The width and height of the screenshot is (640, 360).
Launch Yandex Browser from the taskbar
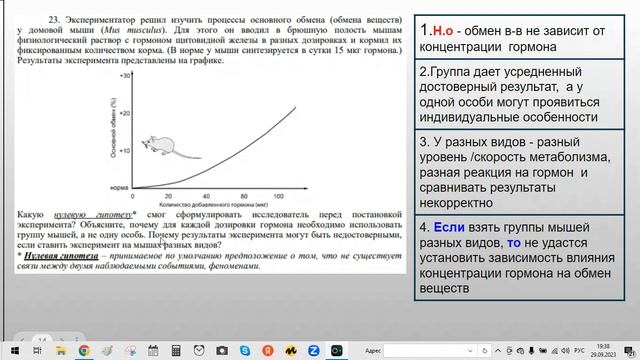268,351
